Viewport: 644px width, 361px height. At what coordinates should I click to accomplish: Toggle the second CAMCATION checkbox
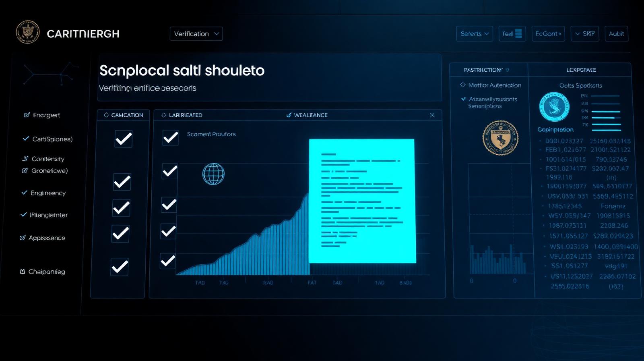[122, 182]
